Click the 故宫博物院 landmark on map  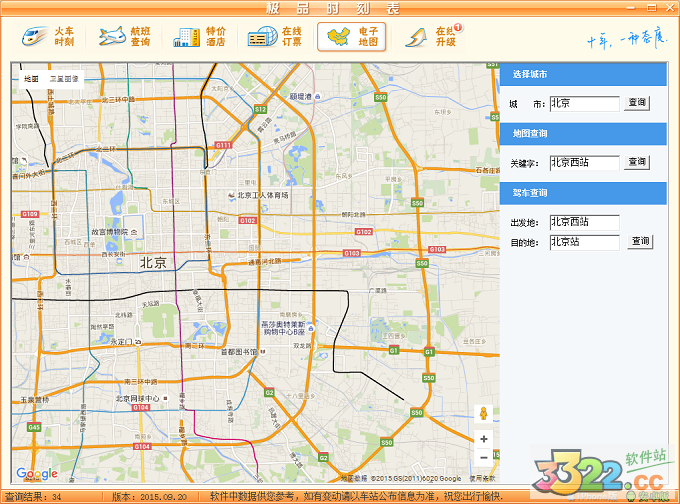[114, 232]
